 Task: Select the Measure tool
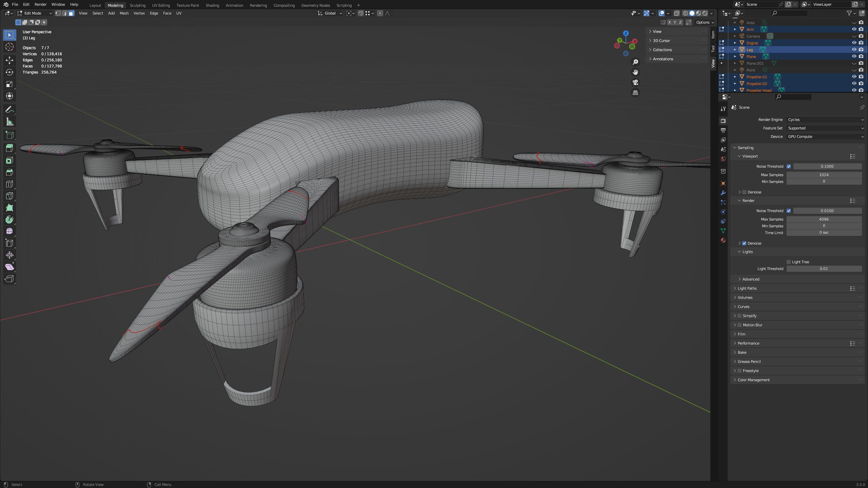[x=9, y=121]
